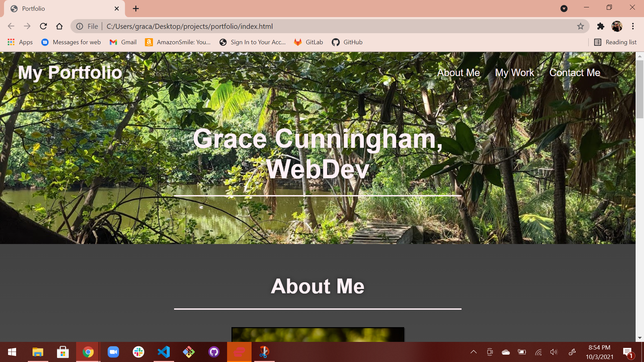Show hidden system tray icons
The height and width of the screenshot is (362, 644).
474,352
